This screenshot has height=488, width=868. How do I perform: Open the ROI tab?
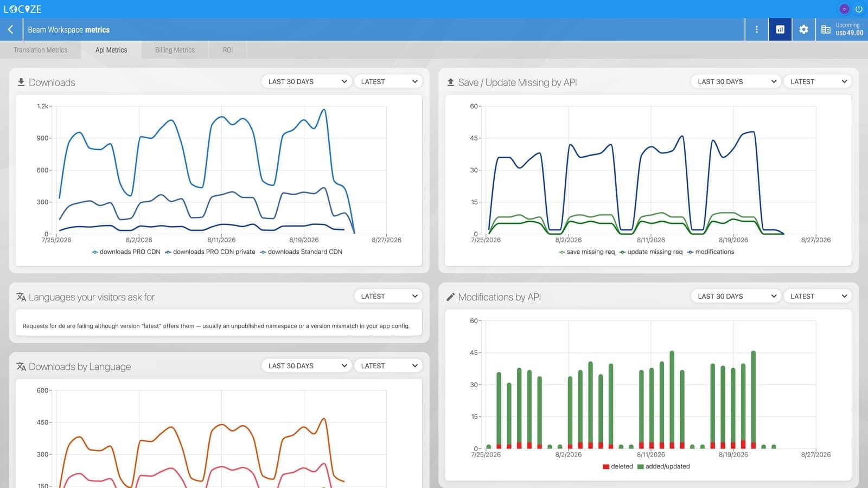click(228, 50)
